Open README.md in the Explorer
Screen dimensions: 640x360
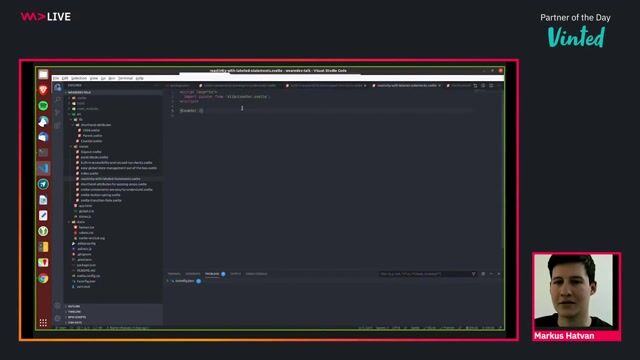86,271
